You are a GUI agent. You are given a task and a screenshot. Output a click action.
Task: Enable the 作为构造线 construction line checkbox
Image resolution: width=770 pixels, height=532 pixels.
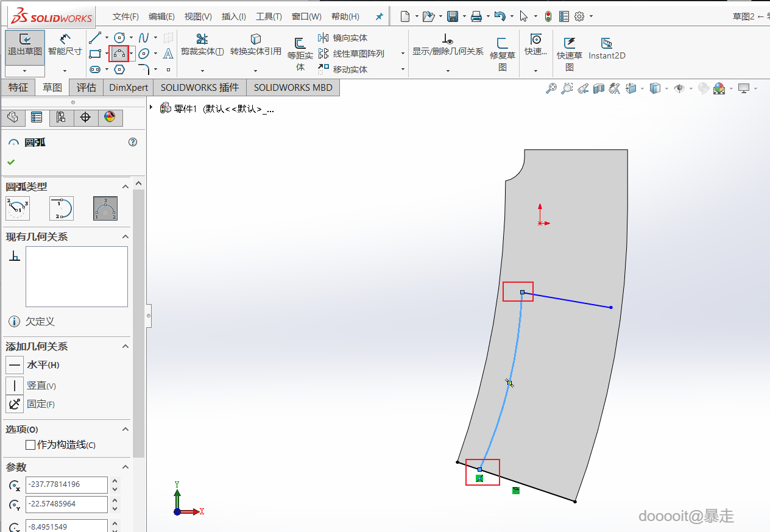[x=30, y=445]
